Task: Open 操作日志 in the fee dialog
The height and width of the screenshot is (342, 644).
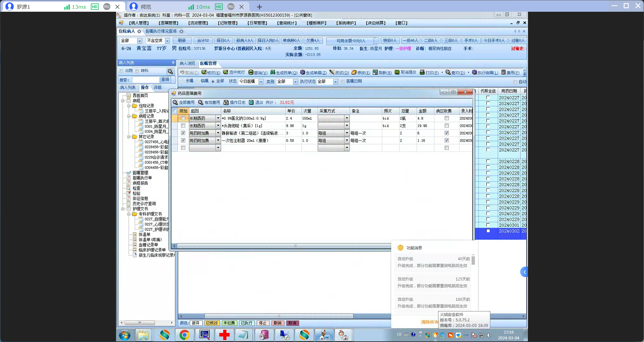Action: coord(234,103)
